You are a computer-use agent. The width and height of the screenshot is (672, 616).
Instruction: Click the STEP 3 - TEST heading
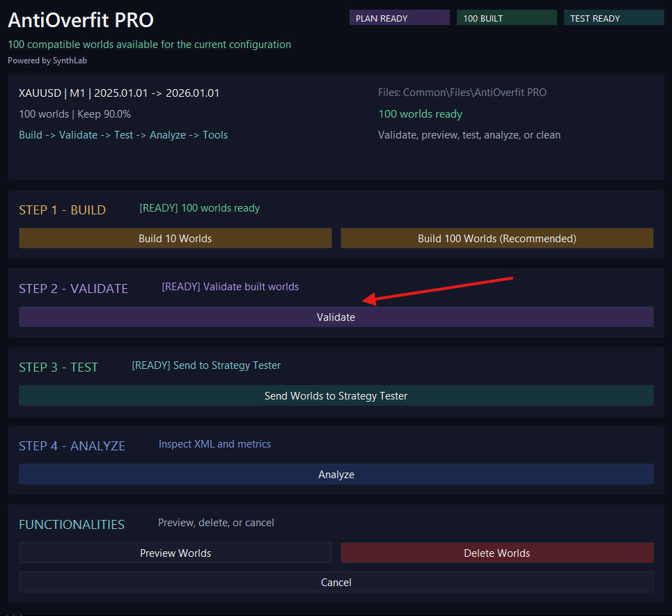click(x=58, y=367)
